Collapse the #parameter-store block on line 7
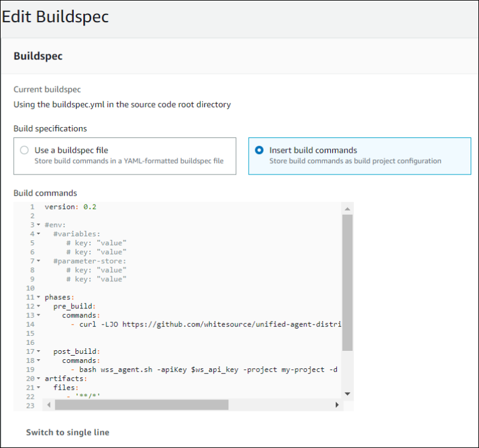Screen dimensions: 479x448 (38, 261)
